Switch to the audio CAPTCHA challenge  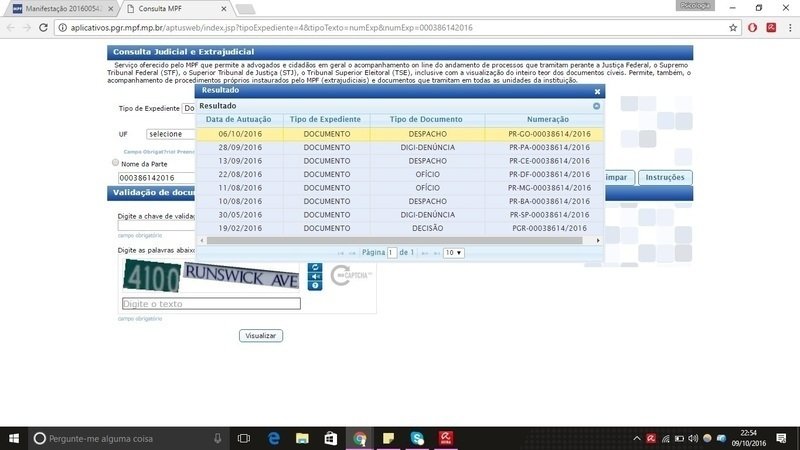pyautogui.click(x=315, y=277)
